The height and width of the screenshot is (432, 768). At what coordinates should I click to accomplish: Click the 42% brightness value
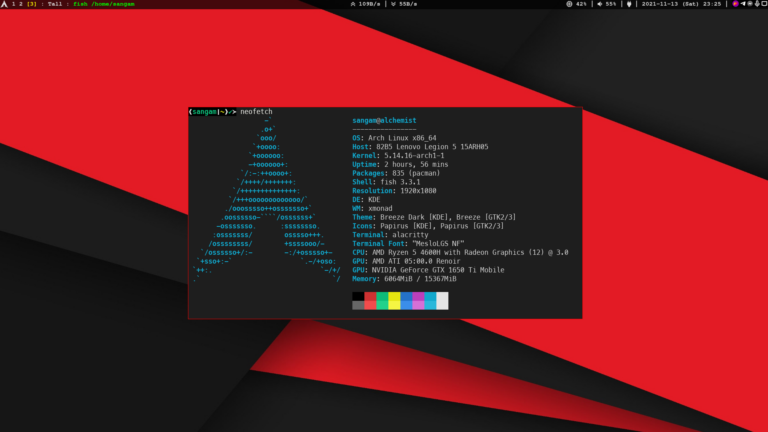click(x=581, y=4)
